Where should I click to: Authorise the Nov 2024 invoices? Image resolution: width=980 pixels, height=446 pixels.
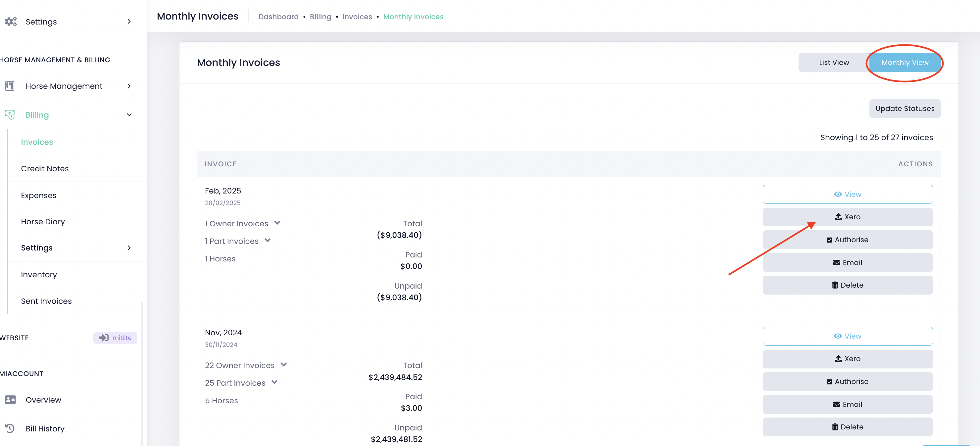pyautogui.click(x=848, y=382)
